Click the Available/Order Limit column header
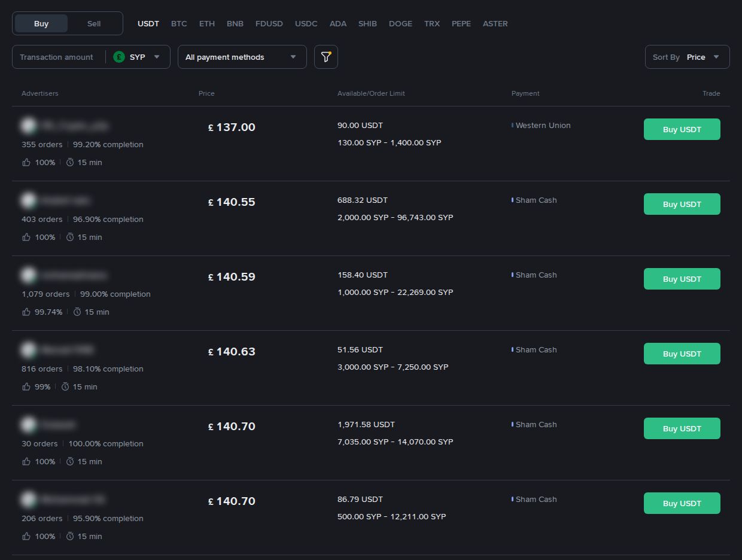The height and width of the screenshot is (560, 742). [x=371, y=93]
